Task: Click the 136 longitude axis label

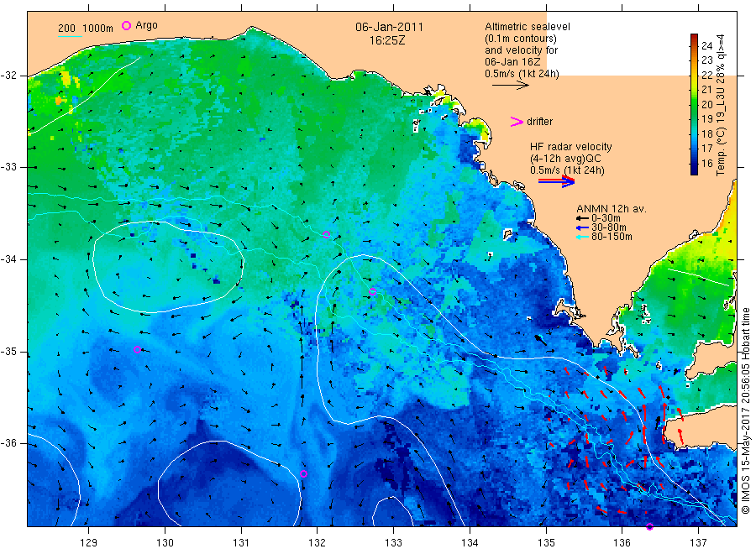Action: coord(622,543)
